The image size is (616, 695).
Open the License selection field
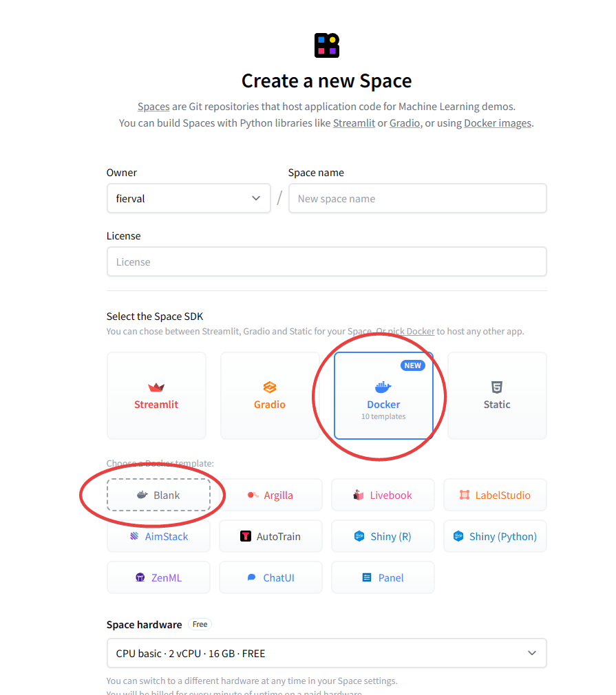click(x=326, y=262)
